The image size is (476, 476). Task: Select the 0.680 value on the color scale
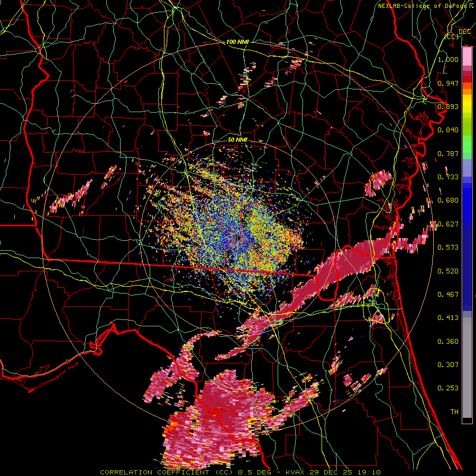pos(448,200)
